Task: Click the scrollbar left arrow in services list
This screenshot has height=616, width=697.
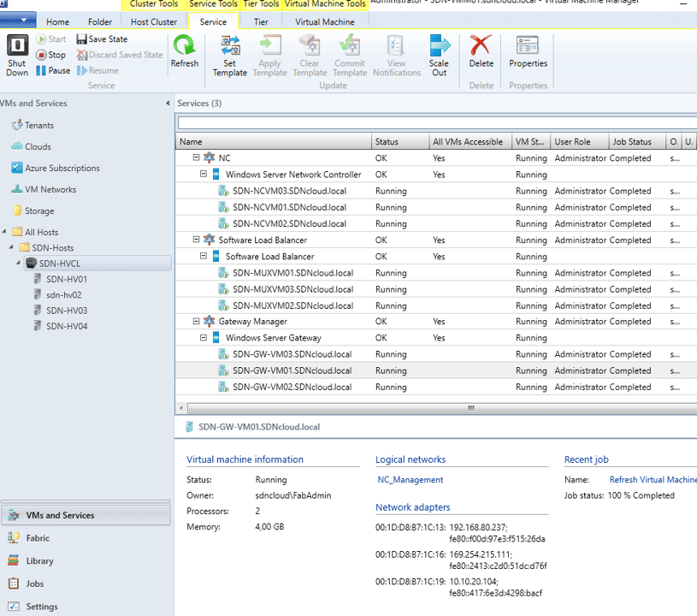Action: click(181, 408)
